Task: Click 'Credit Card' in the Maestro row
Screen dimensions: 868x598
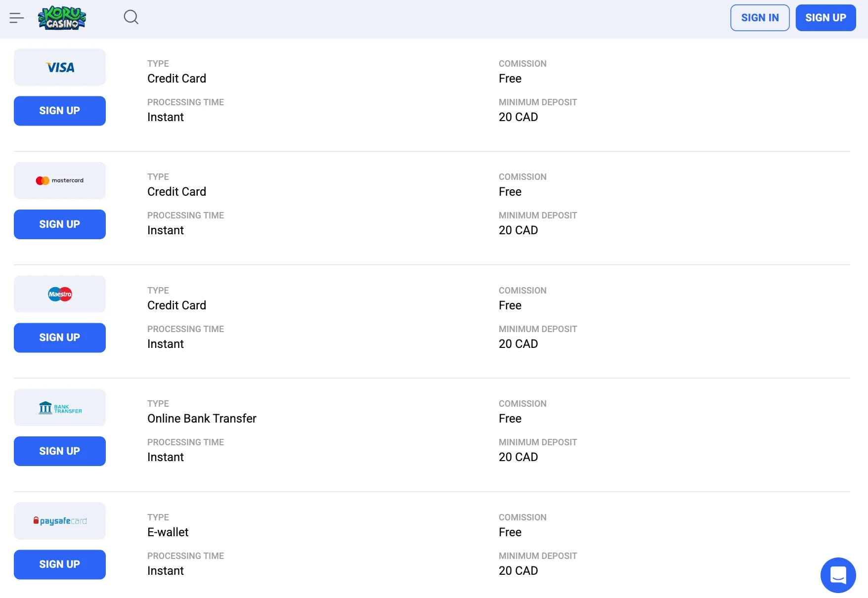Action: click(176, 305)
